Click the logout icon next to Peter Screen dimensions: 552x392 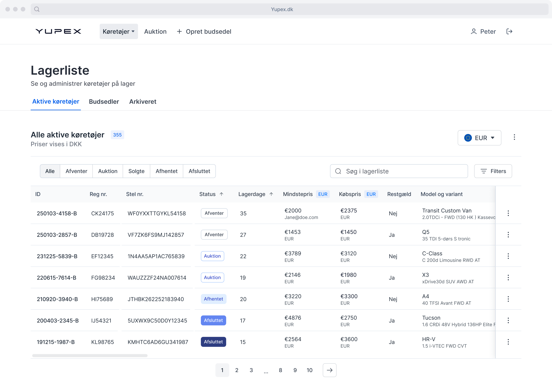[509, 31]
